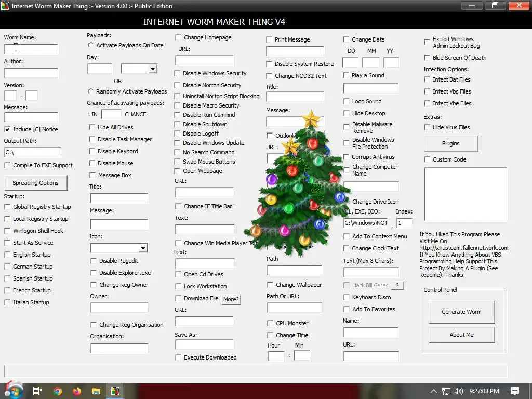The width and height of the screenshot is (532, 399).
Task: Check the Loop Sound option
Action: 347,101
